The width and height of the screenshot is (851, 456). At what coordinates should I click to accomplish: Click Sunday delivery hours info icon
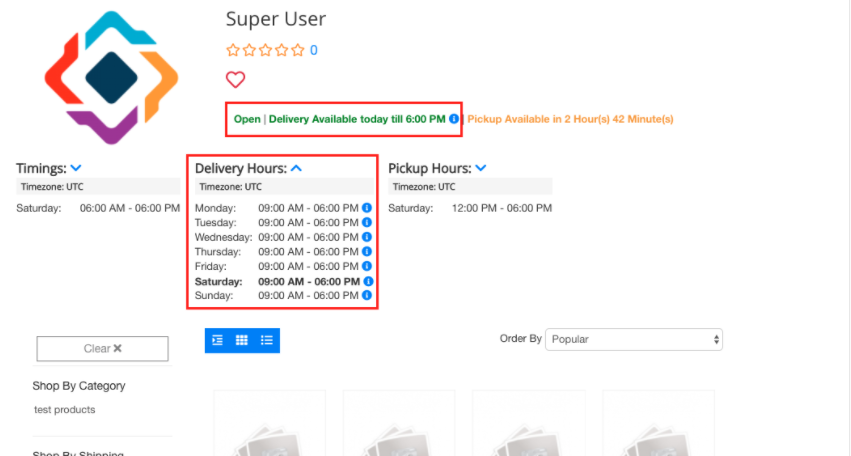pos(367,295)
